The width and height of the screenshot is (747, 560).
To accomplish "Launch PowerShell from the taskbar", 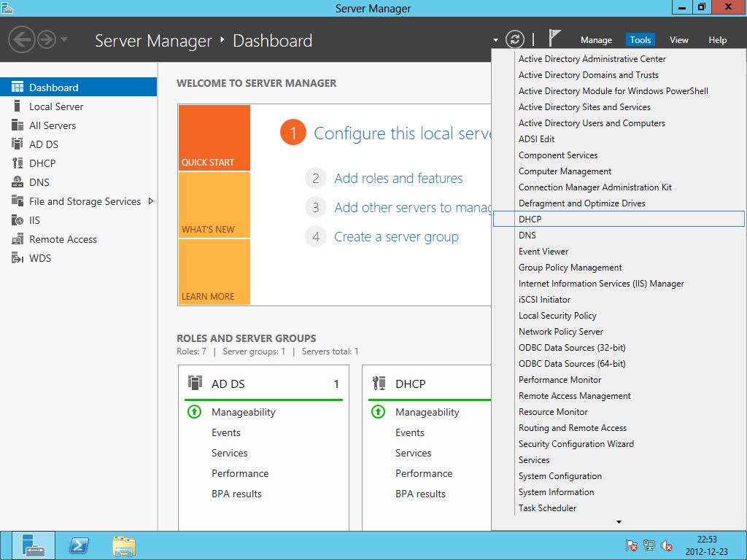I will 79,545.
